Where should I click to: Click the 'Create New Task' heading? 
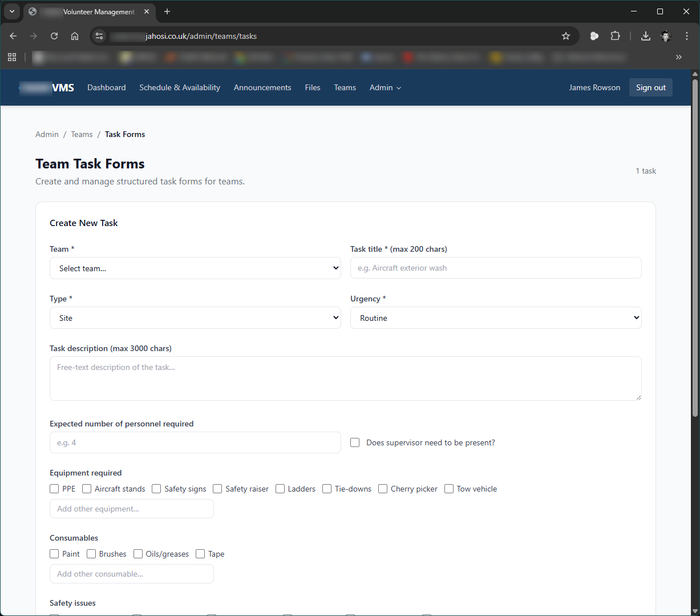84,223
